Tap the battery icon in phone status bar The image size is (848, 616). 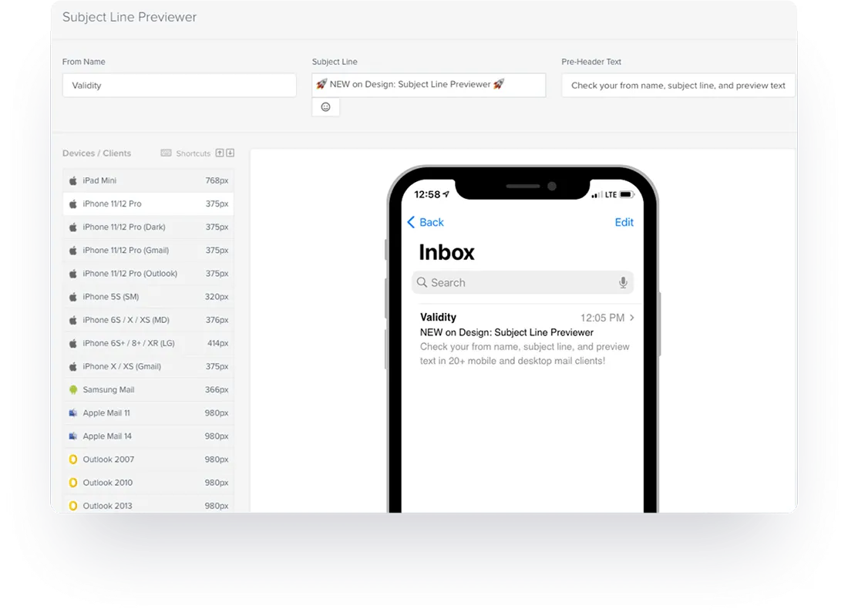[x=626, y=195]
